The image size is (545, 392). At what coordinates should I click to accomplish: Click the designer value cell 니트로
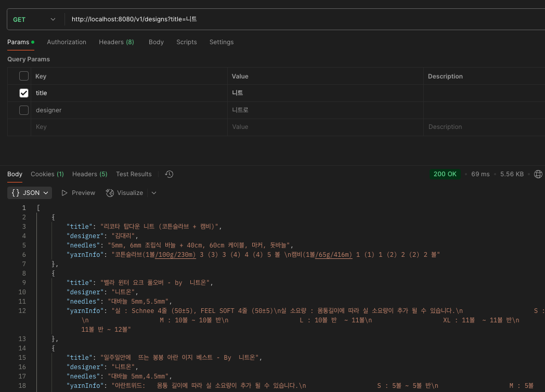point(326,110)
